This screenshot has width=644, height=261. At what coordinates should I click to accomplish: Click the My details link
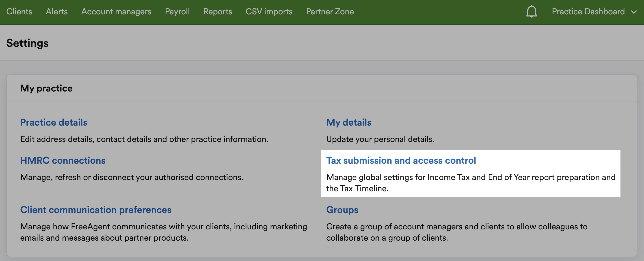pos(349,122)
